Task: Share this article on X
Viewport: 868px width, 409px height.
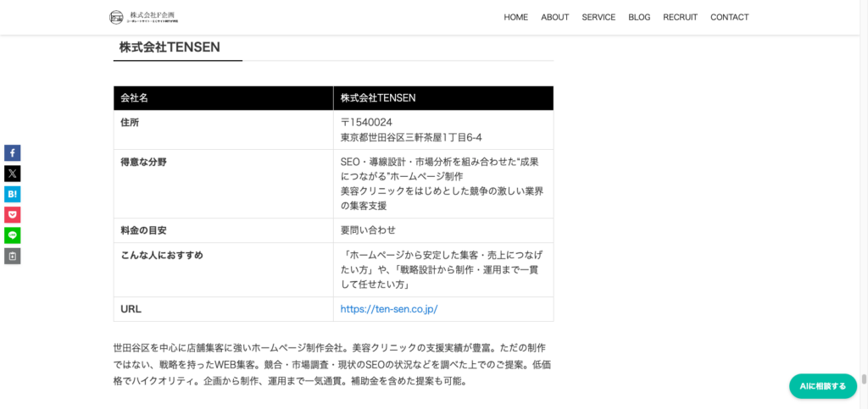Action: pyautogui.click(x=12, y=174)
